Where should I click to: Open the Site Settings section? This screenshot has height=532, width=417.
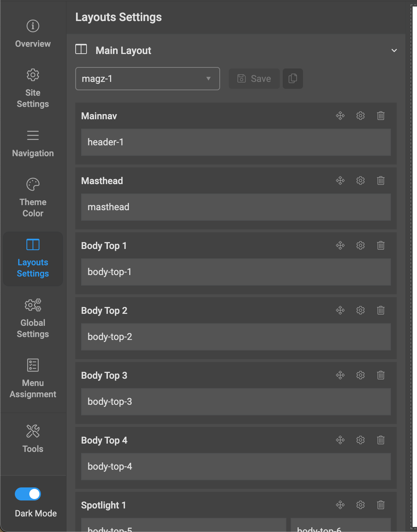click(x=33, y=88)
